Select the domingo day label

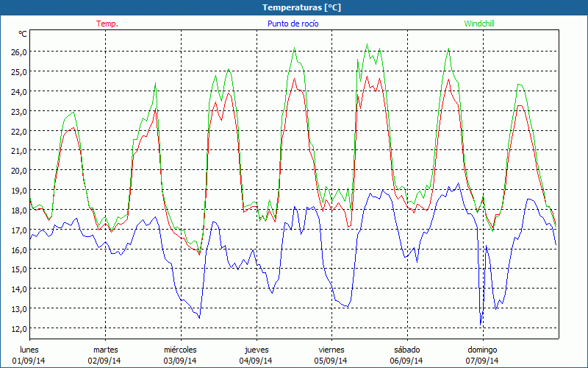pyautogui.click(x=482, y=350)
